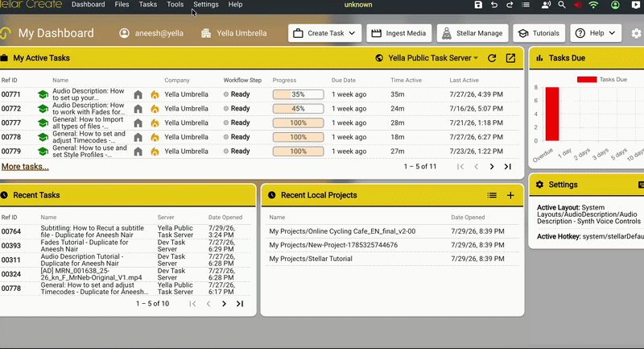Click the green Wi-Fi connection icon
Viewport: 644px width, 349px height.
click(x=593, y=5)
